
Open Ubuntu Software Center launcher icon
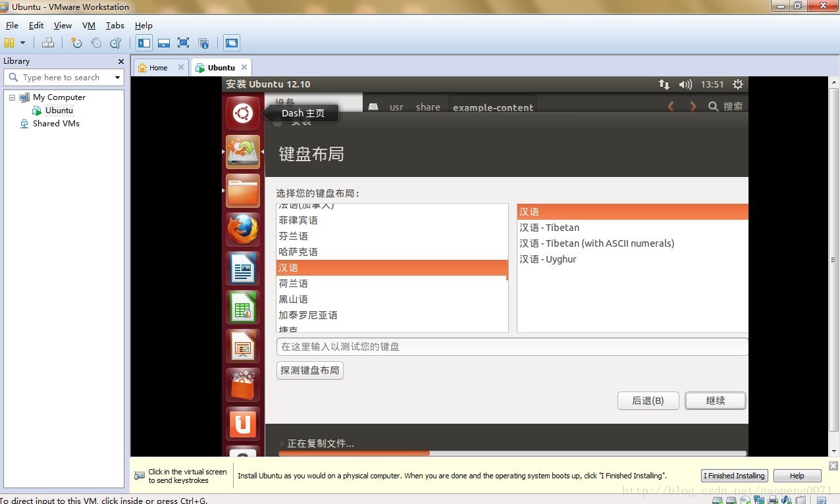242,385
